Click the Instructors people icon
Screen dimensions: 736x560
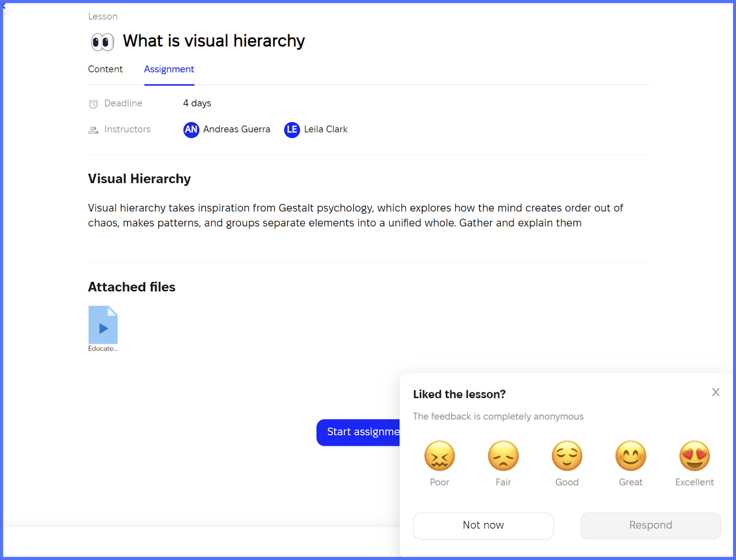(x=93, y=130)
